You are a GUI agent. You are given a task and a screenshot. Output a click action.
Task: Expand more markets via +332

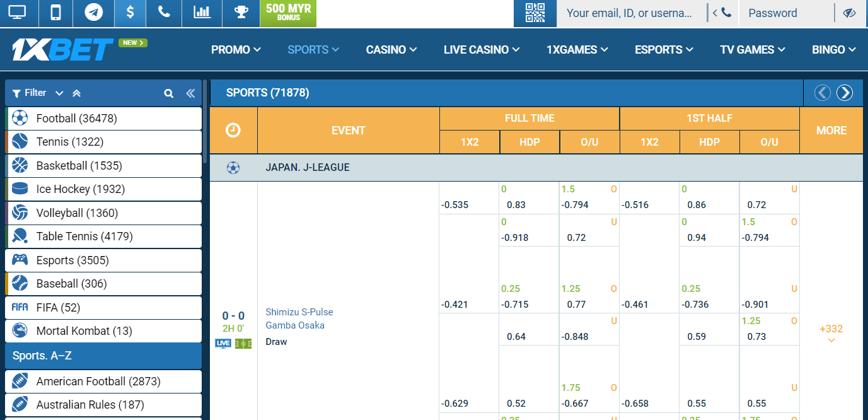(x=831, y=333)
